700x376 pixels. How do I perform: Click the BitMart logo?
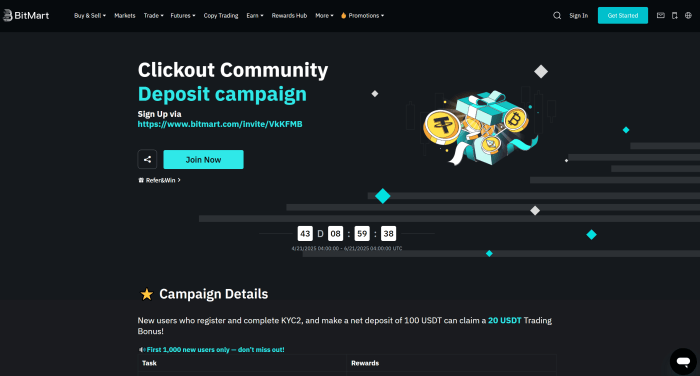26,15
